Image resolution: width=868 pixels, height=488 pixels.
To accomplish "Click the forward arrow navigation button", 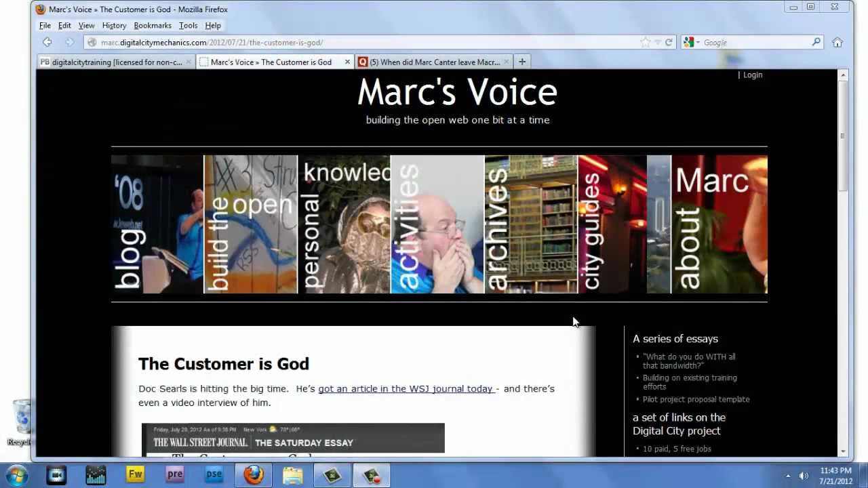I will click(x=68, y=42).
